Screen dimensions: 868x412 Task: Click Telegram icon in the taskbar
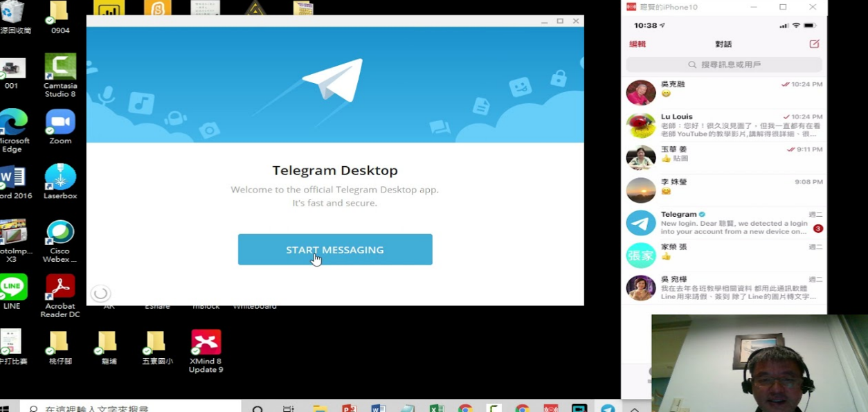pos(608,408)
